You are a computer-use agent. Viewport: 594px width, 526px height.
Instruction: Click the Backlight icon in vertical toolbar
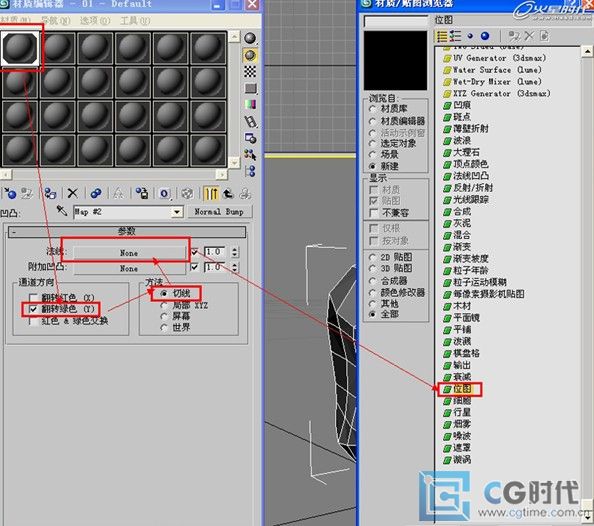pyautogui.click(x=250, y=55)
